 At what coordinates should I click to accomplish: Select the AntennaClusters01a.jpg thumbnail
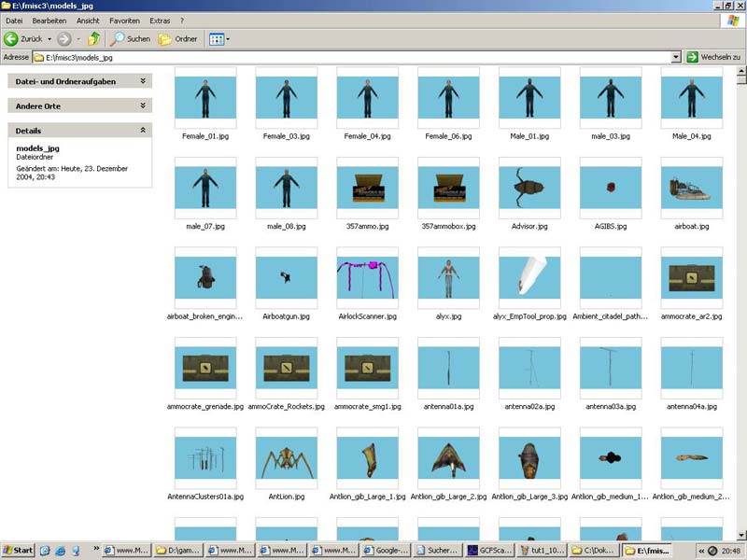coord(205,458)
